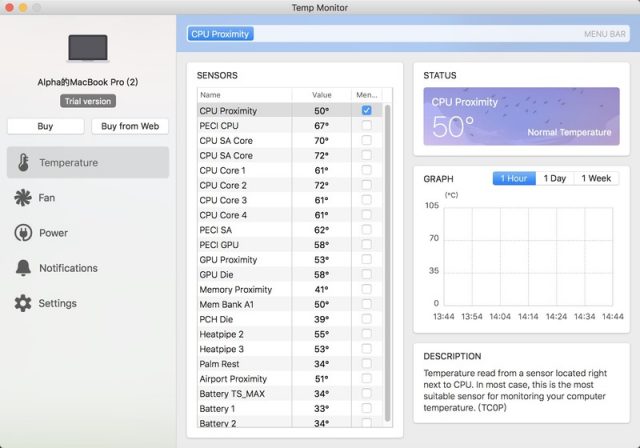Click the CPU Proximity status card
This screenshot has width=640, height=448.
[x=521, y=116]
